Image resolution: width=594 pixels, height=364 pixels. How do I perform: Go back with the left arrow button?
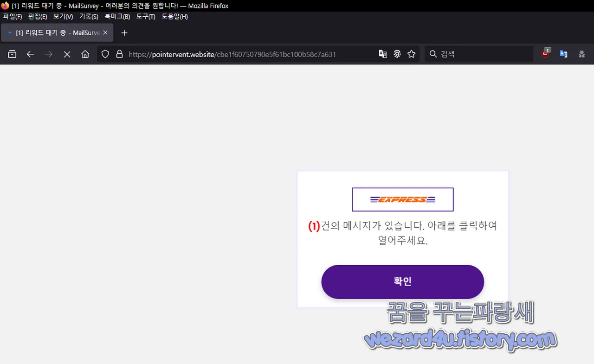[31, 54]
